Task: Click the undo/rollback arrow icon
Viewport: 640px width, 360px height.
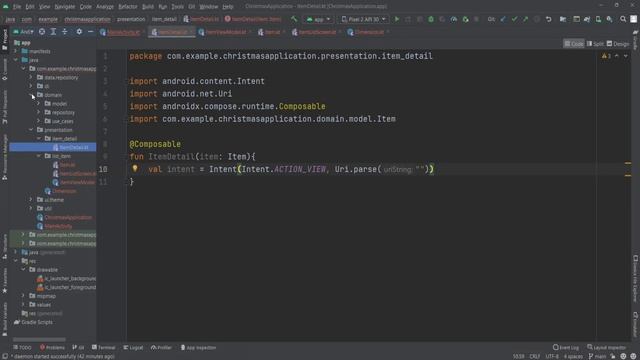Action: click(549, 19)
